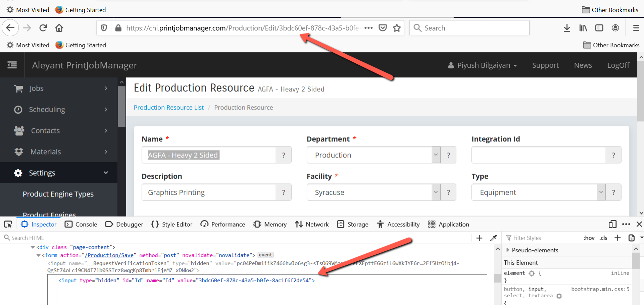Open the browser home page icon
Screen dimensions: 644x305
tap(59, 28)
